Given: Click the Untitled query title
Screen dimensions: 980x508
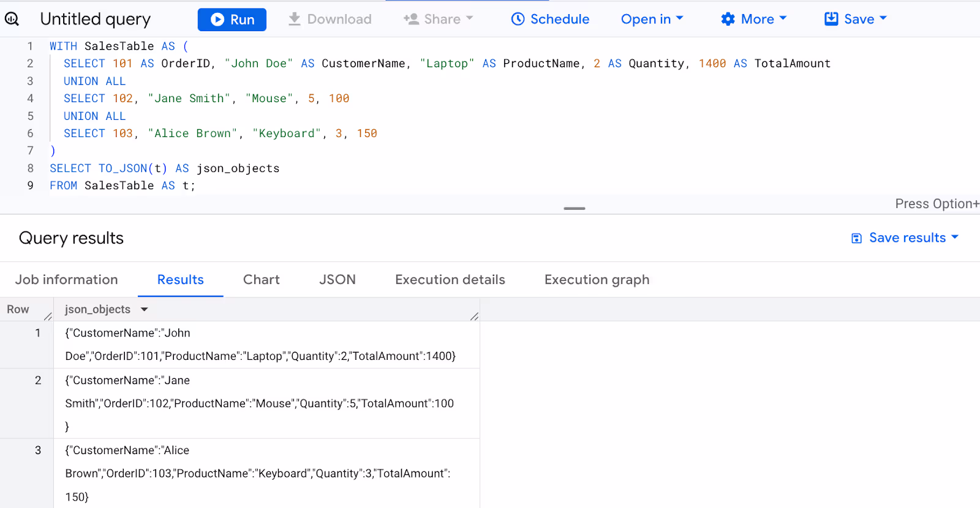Looking at the screenshot, I should coord(96,19).
